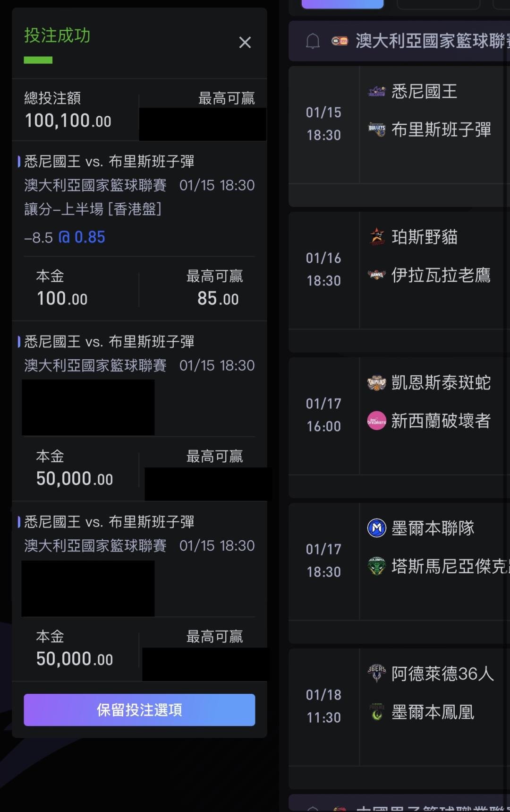This screenshot has width=510, height=812.
Task: Click the 凱恩斯泰斑蛇 Taipans logo
Action: click(376, 382)
